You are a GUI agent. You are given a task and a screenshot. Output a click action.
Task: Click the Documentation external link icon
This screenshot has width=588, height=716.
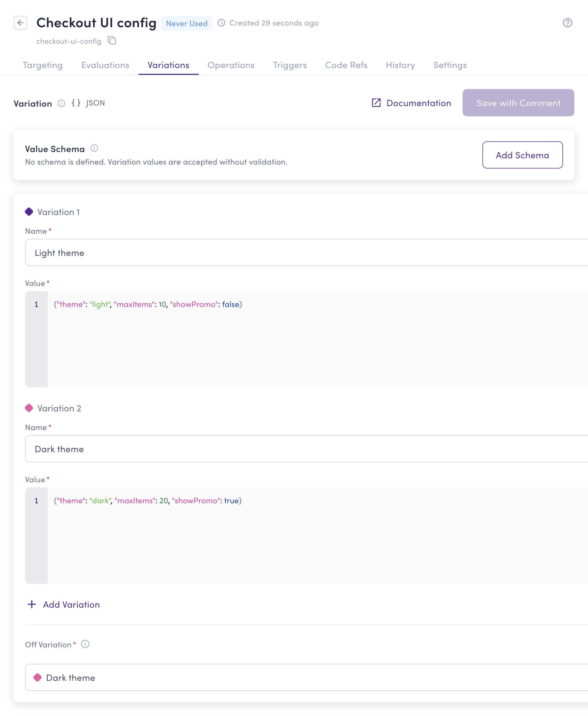pyautogui.click(x=376, y=103)
